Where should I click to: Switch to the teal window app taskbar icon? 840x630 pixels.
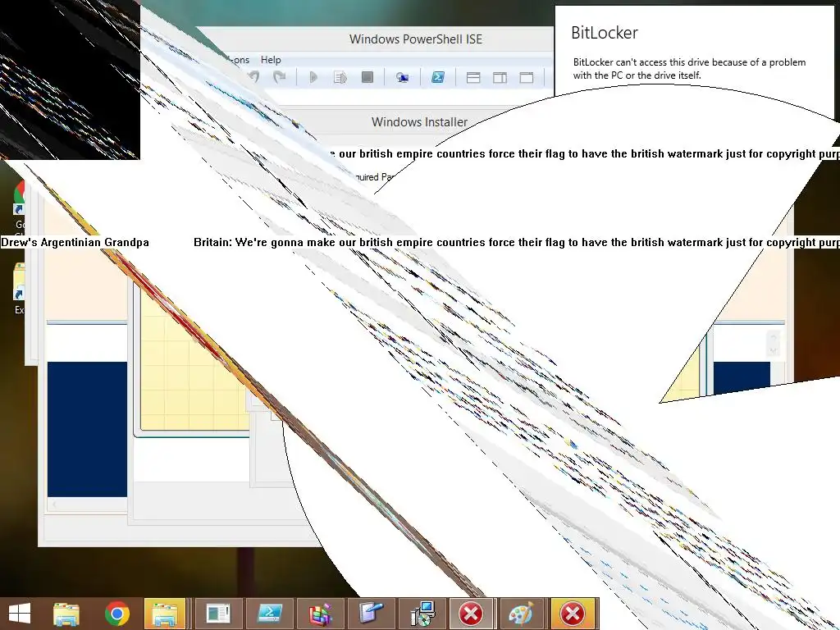click(218, 614)
